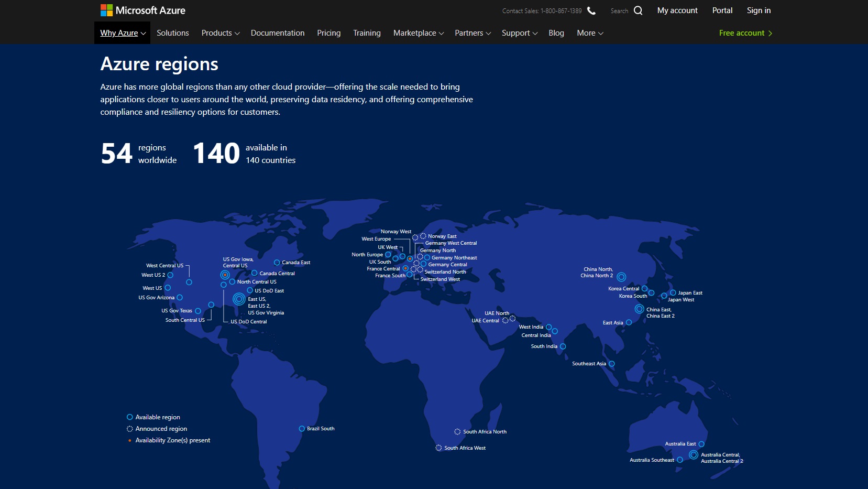This screenshot has height=489, width=868.
Task: Select the South Africa West marker
Action: 438,448
